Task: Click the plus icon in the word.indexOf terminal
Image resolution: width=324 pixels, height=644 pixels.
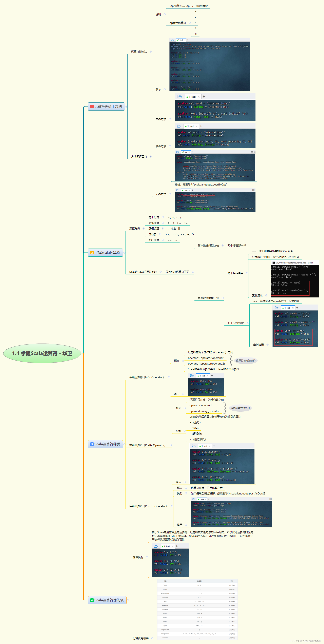Action: tap(204, 97)
